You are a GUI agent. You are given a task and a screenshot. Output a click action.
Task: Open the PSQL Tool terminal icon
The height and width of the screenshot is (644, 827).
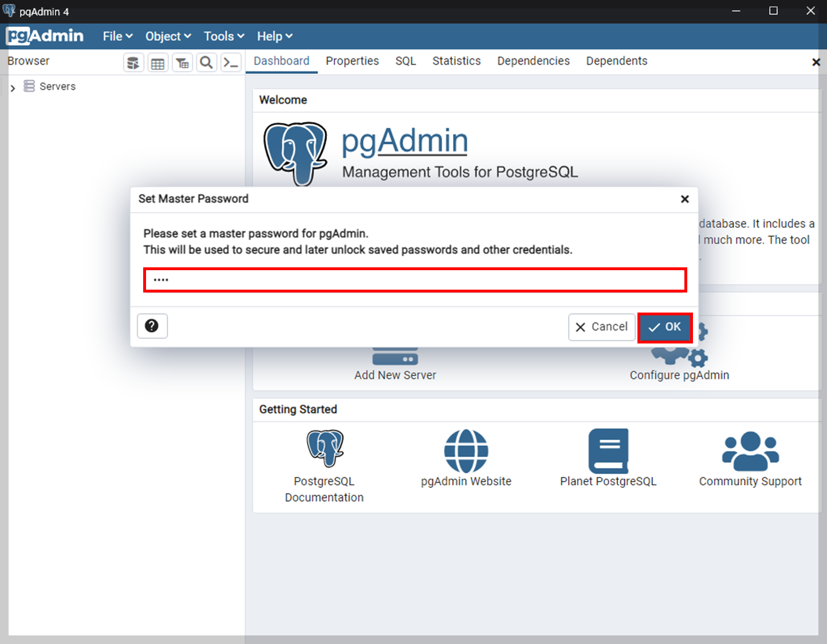tap(231, 62)
